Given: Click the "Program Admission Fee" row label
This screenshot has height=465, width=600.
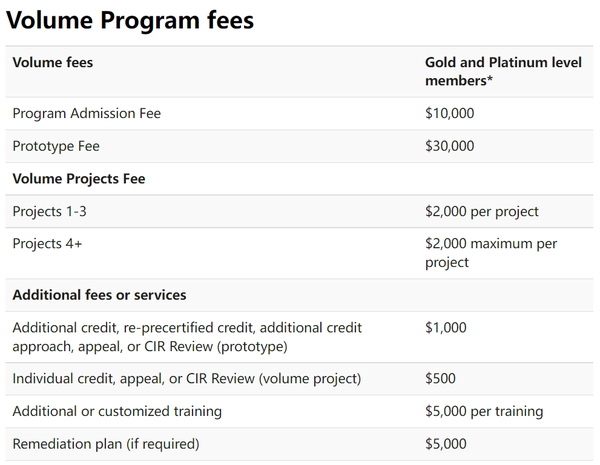Looking at the screenshot, I should (x=86, y=113).
